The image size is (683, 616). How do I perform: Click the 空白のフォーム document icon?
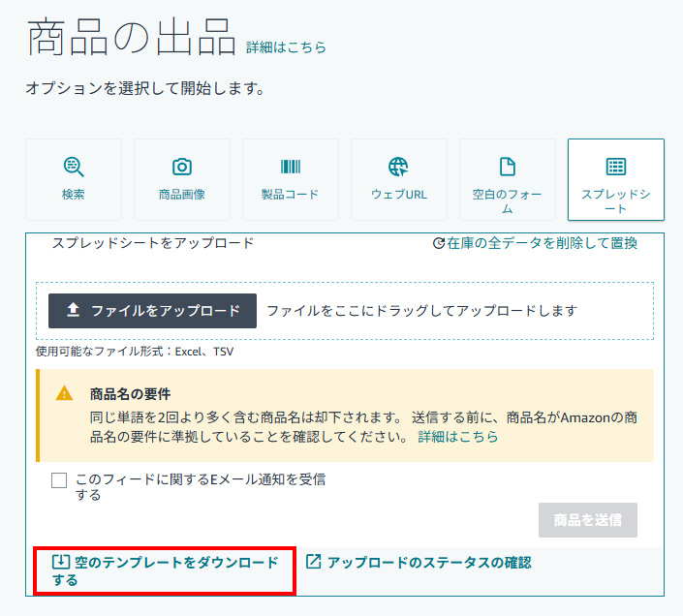point(508,167)
